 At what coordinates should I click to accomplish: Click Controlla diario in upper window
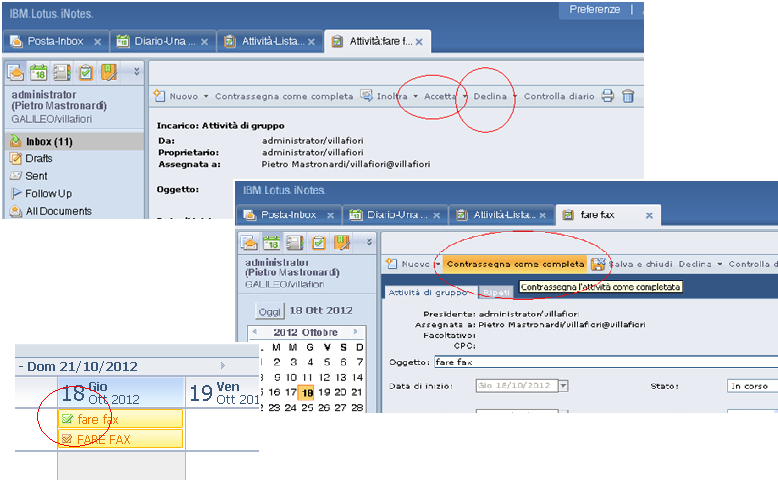point(559,96)
